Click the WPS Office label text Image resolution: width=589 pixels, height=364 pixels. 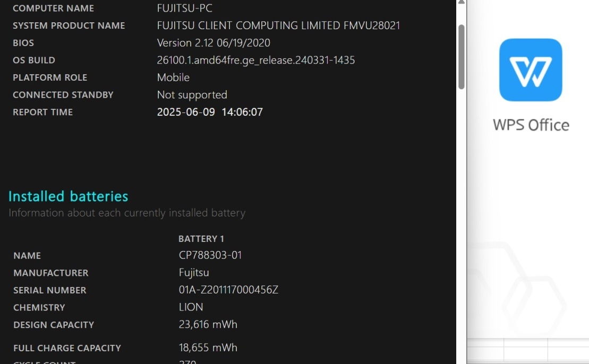coord(531,125)
